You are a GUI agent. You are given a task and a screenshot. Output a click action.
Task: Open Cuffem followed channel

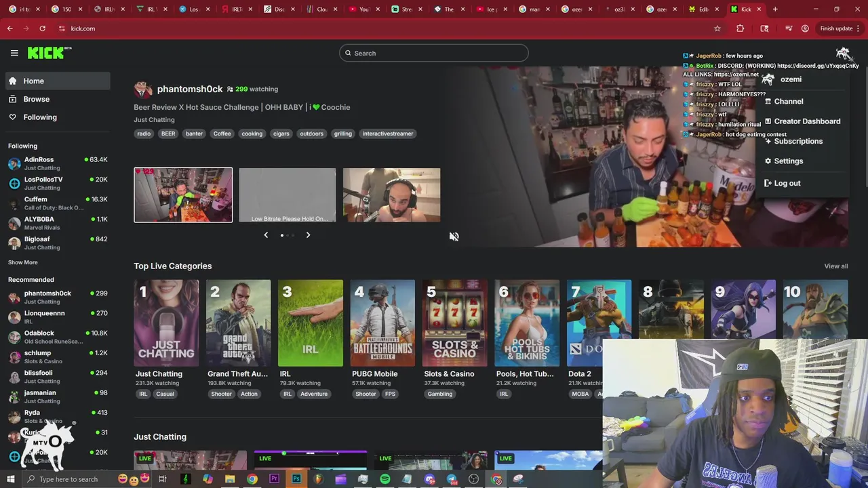click(58, 203)
